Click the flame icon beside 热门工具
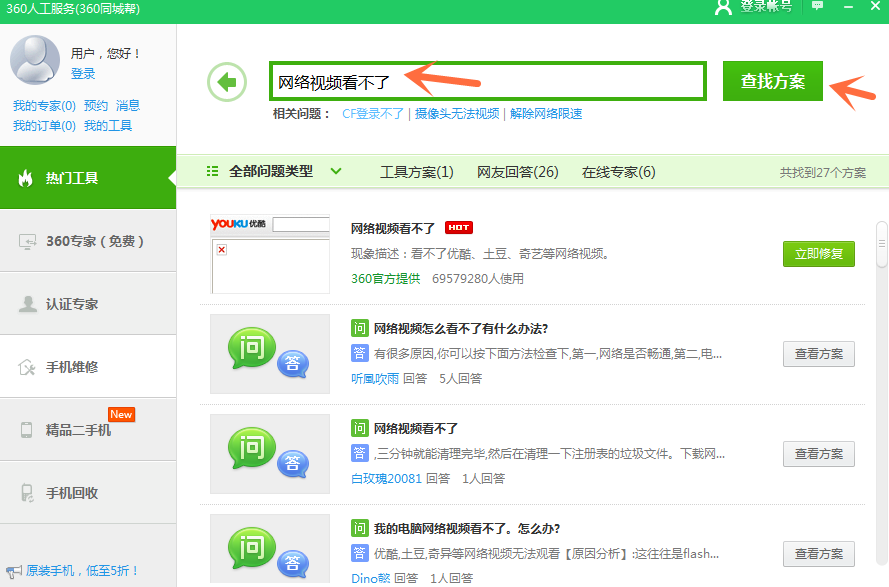 (x=25, y=178)
